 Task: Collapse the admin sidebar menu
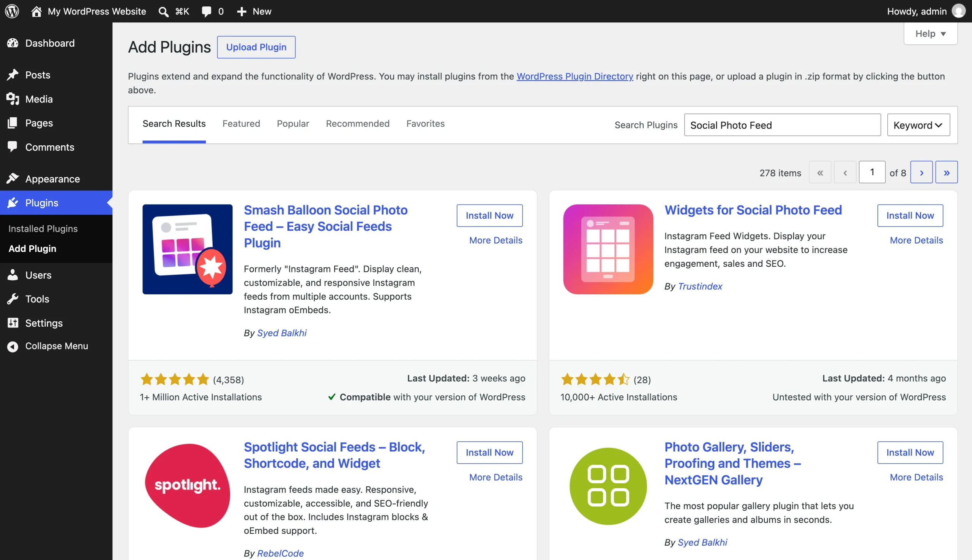(56, 346)
